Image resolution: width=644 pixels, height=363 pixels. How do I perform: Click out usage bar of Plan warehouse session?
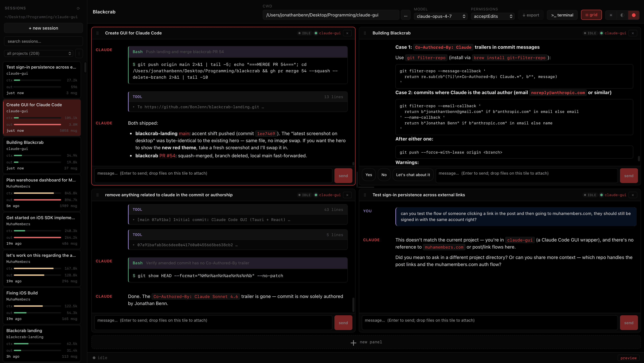coord(37,200)
